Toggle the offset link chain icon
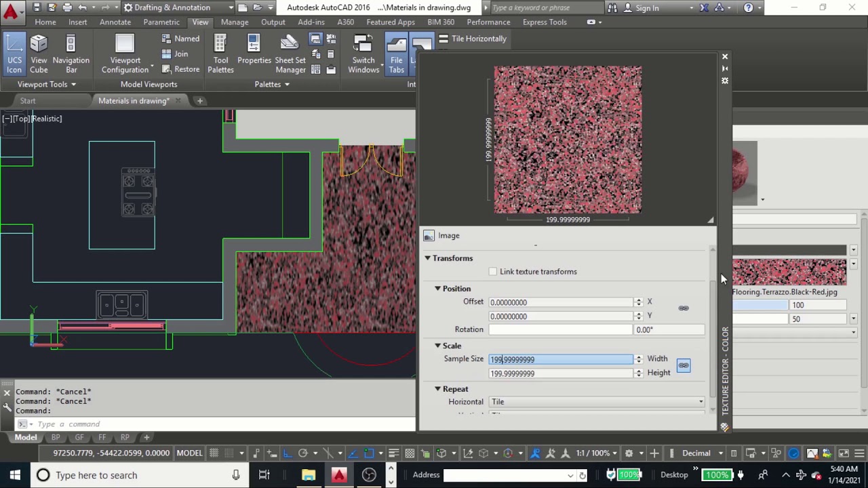This screenshot has height=488, width=868. pyautogui.click(x=684, y=308)
